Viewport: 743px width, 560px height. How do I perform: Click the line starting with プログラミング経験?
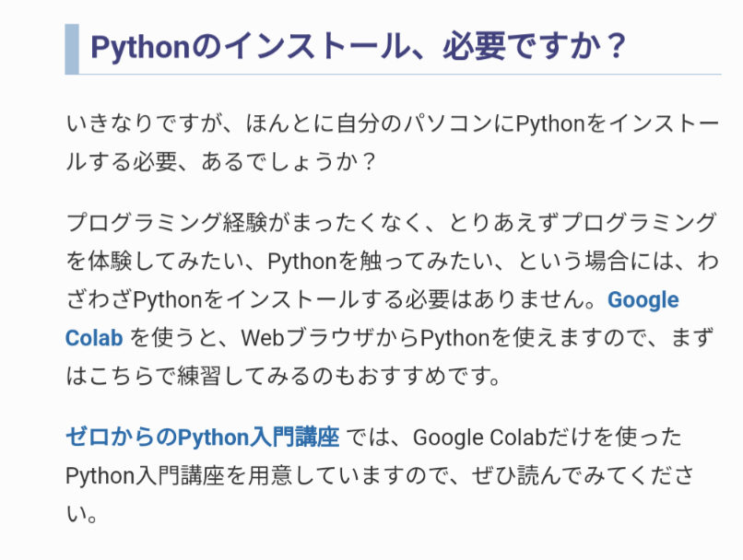point(391,223)
